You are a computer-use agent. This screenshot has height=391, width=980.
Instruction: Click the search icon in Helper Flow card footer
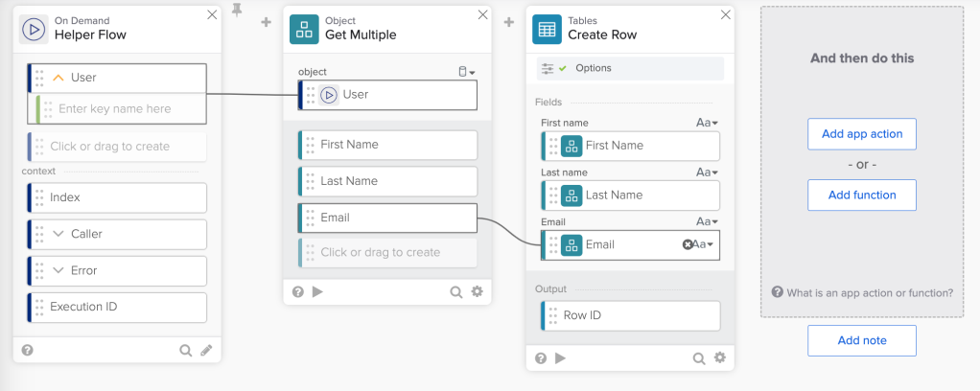tap(186, 351)
